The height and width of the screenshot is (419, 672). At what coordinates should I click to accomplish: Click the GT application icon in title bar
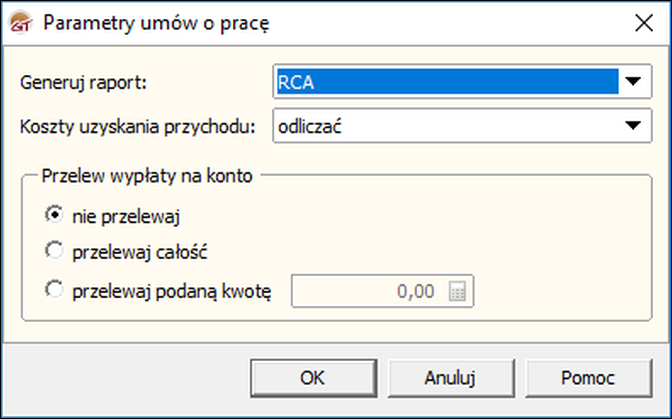20,22
